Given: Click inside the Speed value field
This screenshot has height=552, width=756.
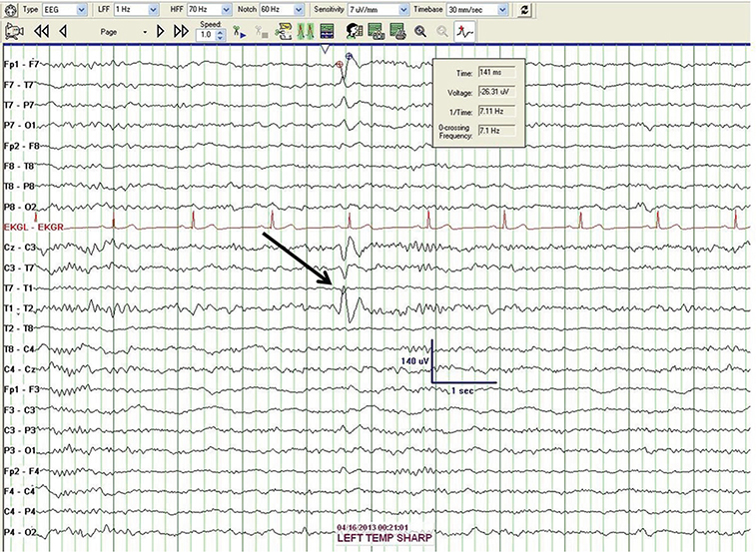Looking at the screenshot, I should tap(205, 35).
